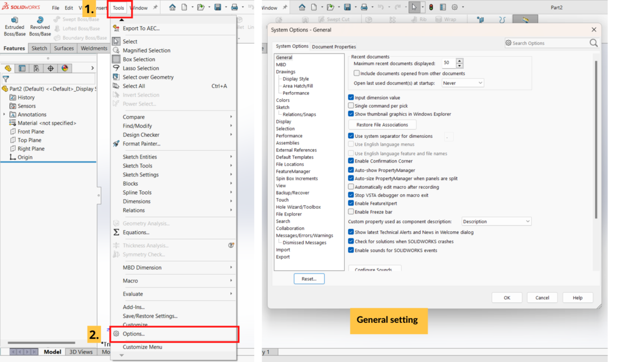Click the magnifier icon in Search Options
This screenshot has width=644, height=362.
click(594, 43)
